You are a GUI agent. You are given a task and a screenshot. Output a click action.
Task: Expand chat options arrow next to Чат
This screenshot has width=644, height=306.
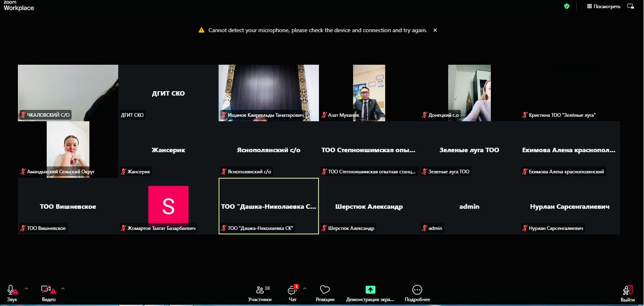coord(305,289)
